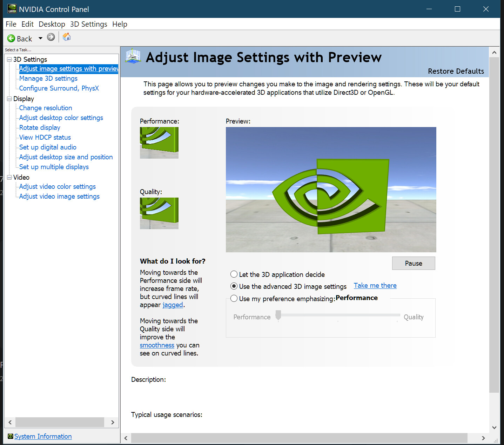The height and width of the screenshot is (445, 504).
Task: Open the Edit menu
Action: (27, 24)
